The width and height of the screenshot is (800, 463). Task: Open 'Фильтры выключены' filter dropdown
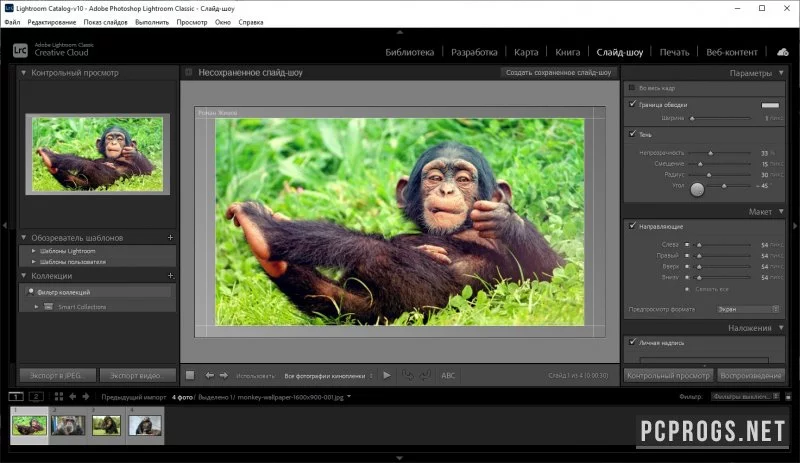(x=745, y=397)
